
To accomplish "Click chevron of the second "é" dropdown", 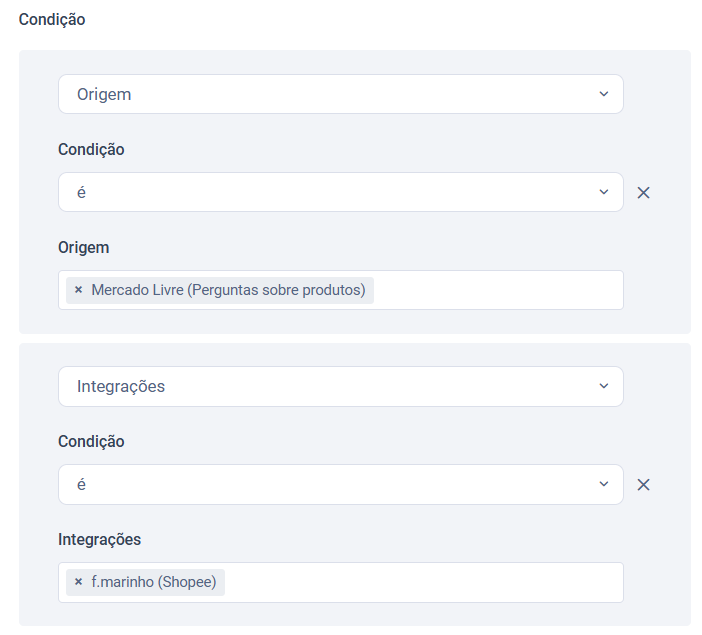I will tap(603, 484).
